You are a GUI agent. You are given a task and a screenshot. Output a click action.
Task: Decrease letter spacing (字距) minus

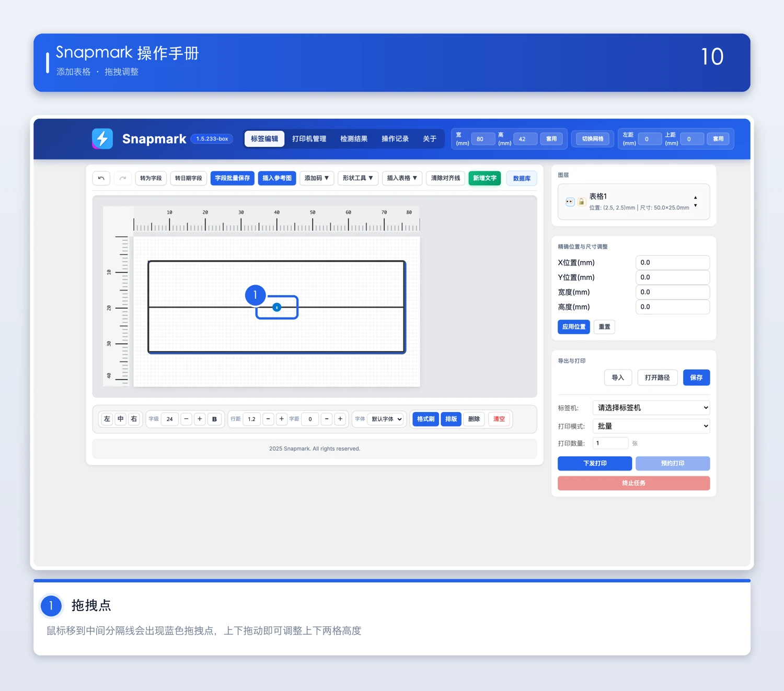pyautogui.click(x=327, y=419)
